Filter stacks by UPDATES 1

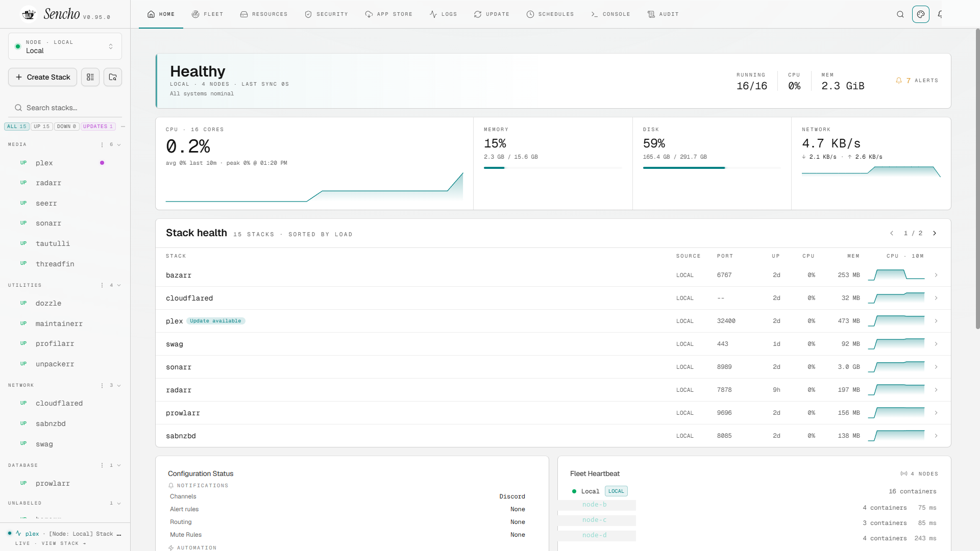point(98,127)
